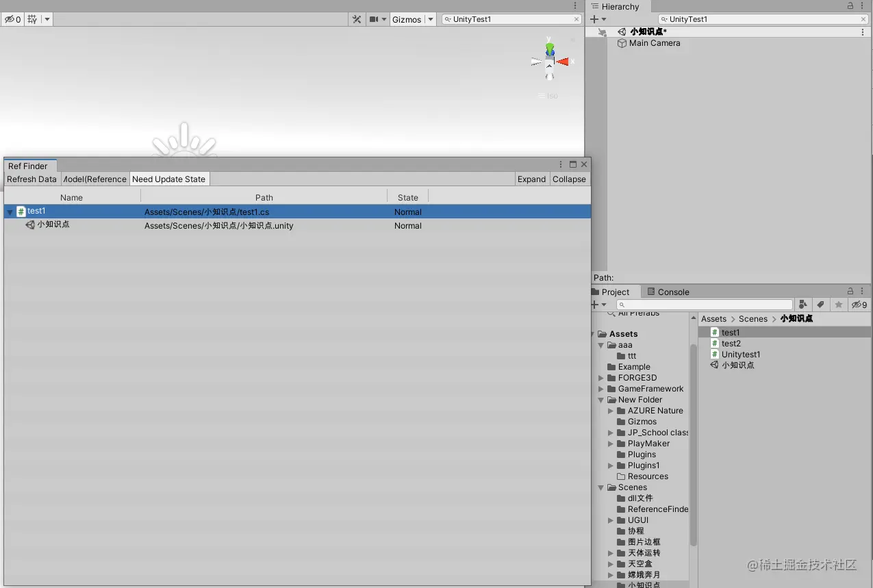Screen dimensions: 873x588
Task: Click the green Y-axis cone on orientation gizmo
Action: coord(550,49)
